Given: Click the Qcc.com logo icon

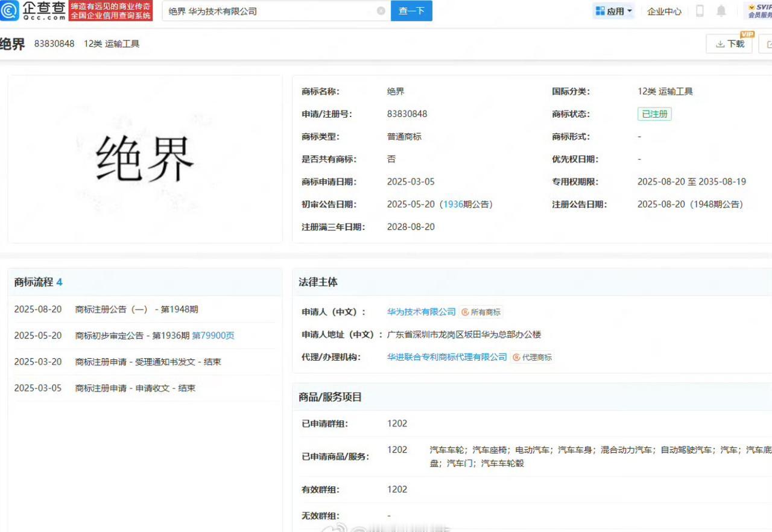Looking at the screenshot, I should [10, 10].
